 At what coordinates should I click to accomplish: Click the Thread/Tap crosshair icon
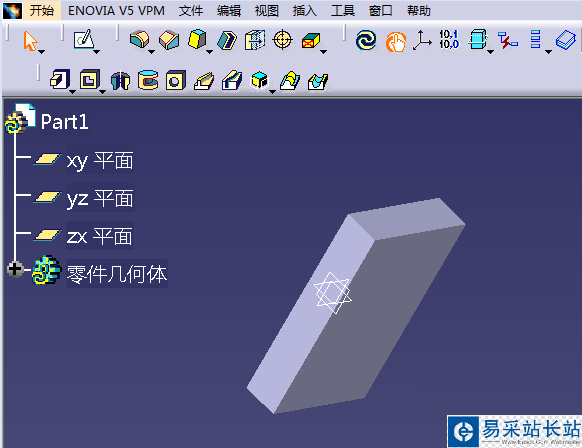click(282, 39)
